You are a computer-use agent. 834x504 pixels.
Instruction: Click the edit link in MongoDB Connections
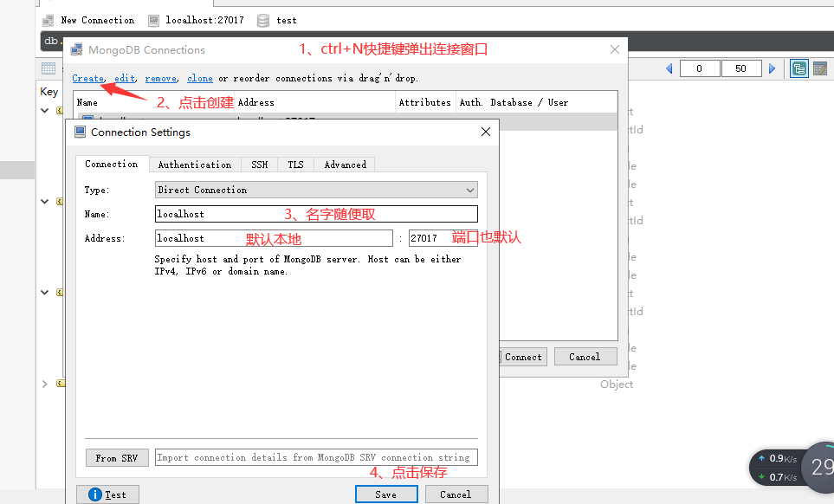point(125,78)
